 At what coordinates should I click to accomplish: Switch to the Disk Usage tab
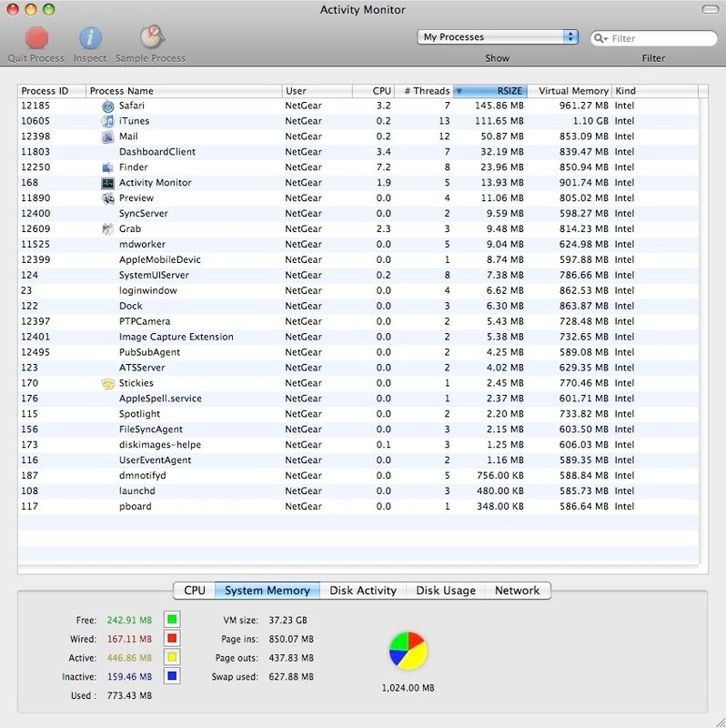[x=446, y=590]
